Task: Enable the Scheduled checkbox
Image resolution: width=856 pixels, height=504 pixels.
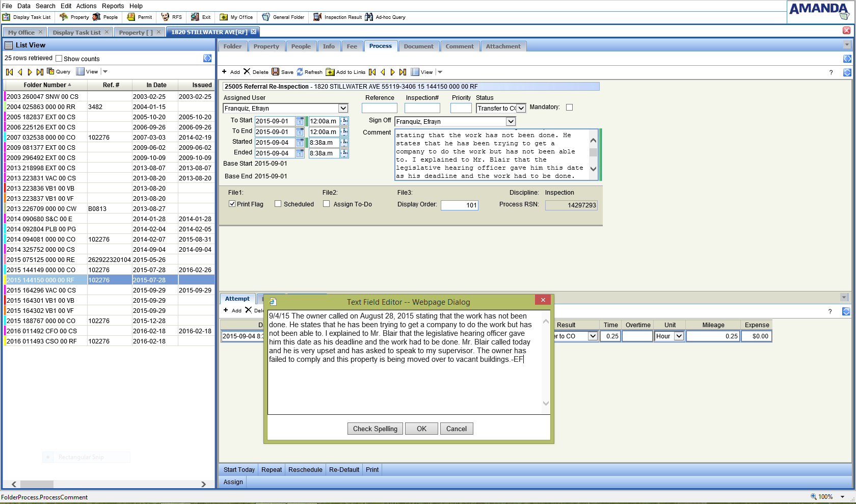Action: [x=278, y=204]
